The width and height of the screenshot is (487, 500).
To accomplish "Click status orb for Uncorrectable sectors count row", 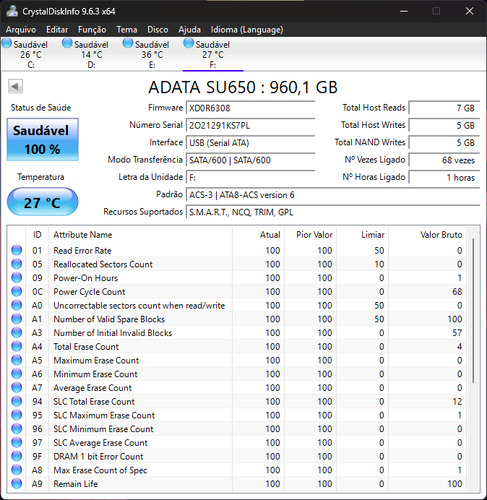I will coord(17,305).
